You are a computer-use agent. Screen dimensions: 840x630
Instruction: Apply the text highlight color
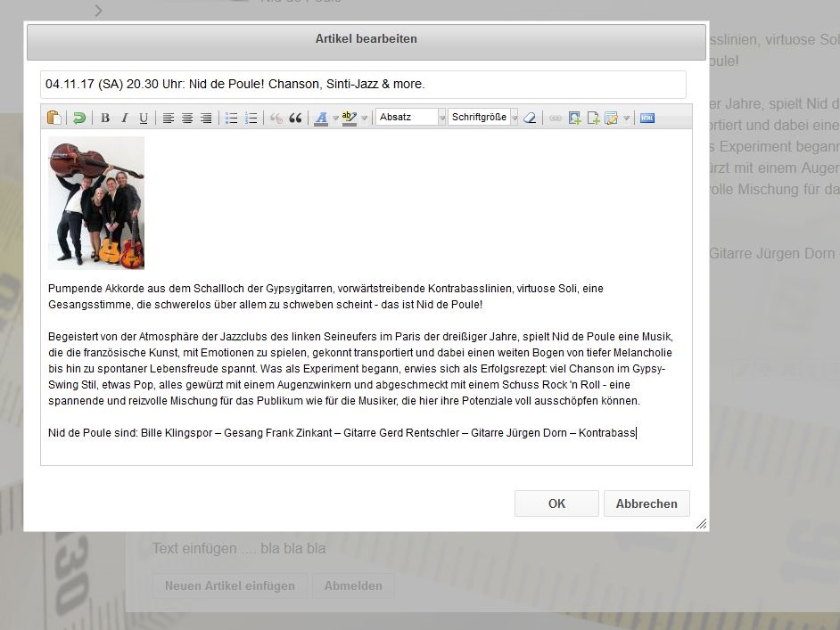click(349, 118)
